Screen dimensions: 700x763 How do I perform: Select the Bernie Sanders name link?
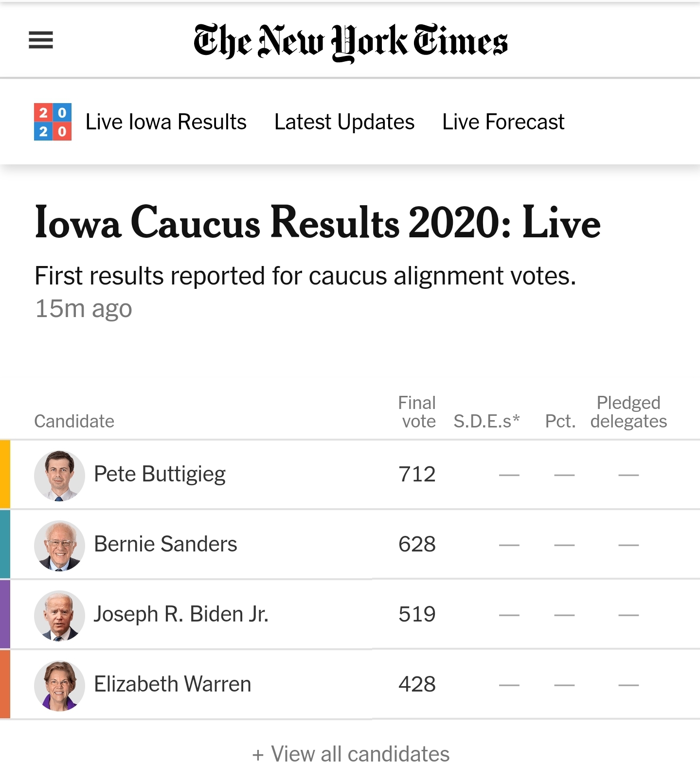[165, 544]
